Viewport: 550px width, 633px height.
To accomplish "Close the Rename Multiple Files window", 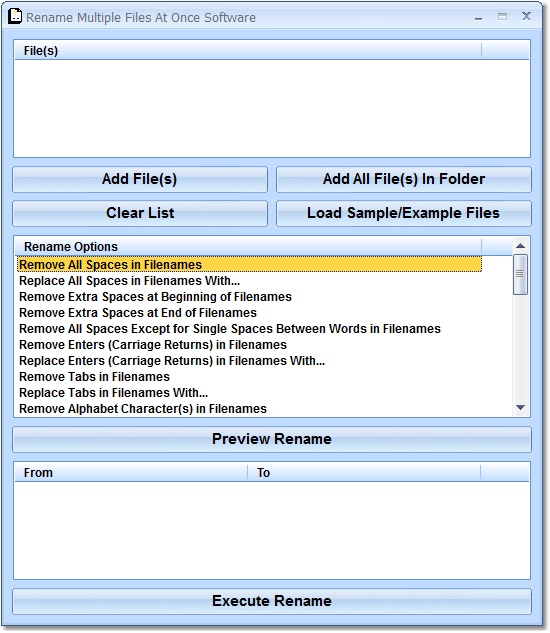I will (526, 16).
